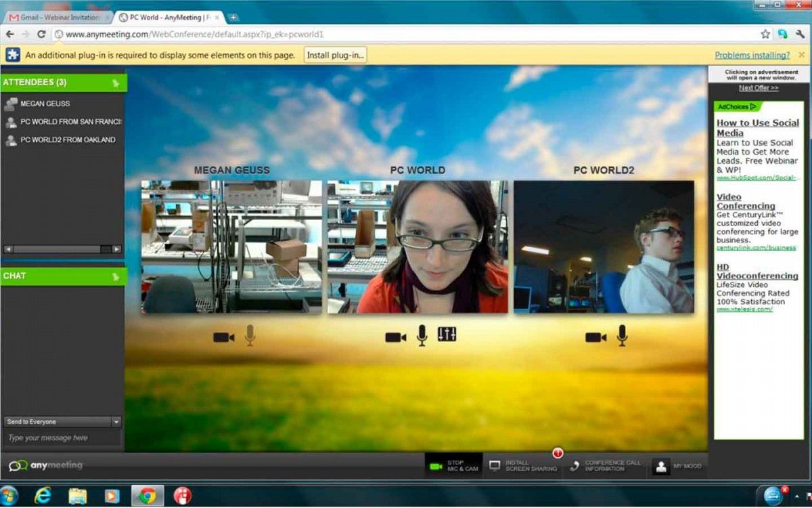This screenshot has height=508, width=812.
Task: Mute PC World2 microphone
Action: point(622,335)
